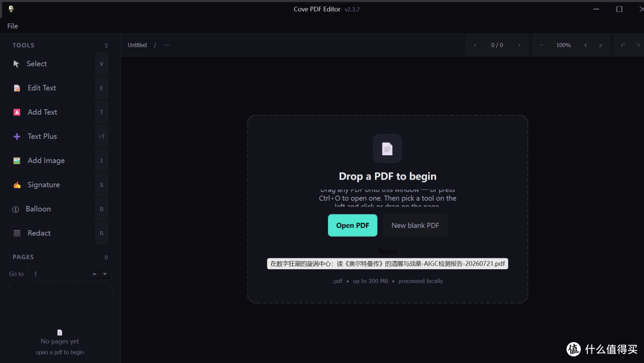
Task: Click the Open PDF button
Action: pyautogui.click(x=352, y=225)
